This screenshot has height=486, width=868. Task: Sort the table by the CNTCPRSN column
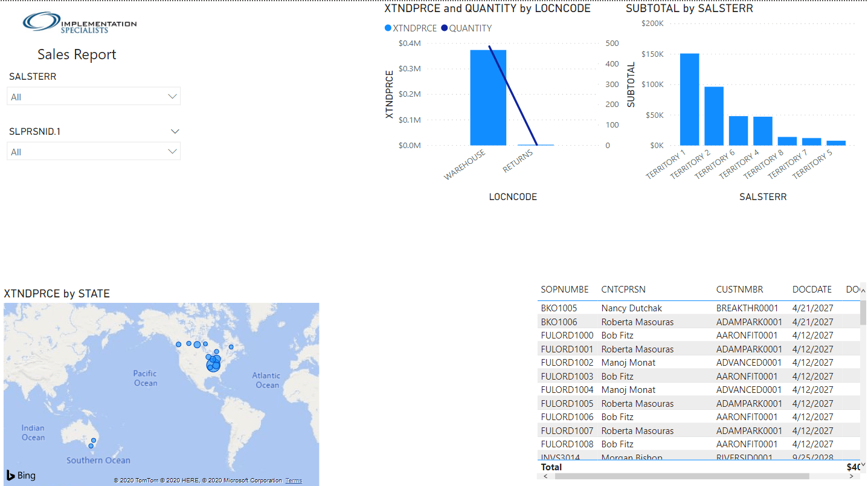623,290
